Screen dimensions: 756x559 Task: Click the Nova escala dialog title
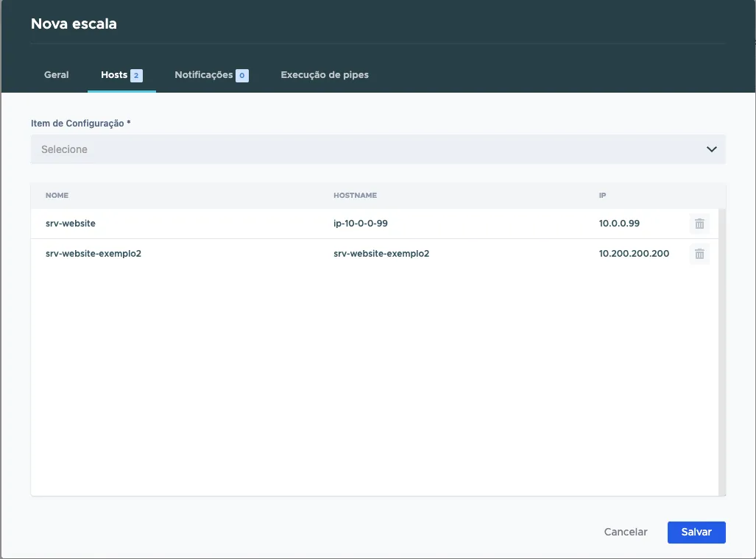pos(74,24)
